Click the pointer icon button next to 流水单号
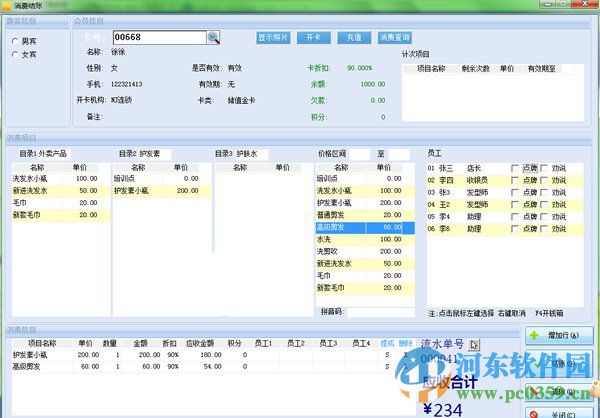The image size is (600, 418). pyautogui.click(x=473, y=345)
